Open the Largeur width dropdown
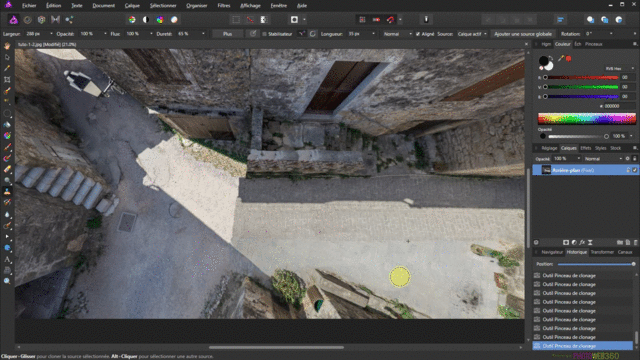 click(x=51, y=34)
